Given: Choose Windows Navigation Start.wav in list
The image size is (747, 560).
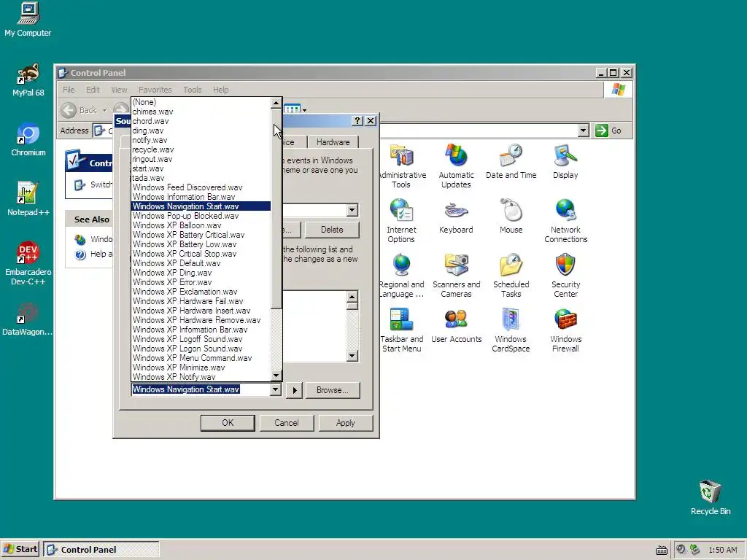Looking at the screenshot, I should click(x=201, y=206).
